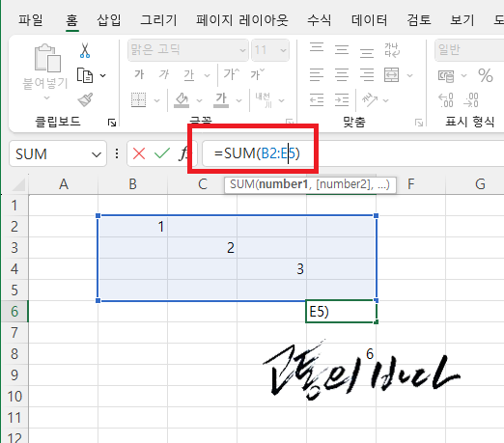Expand underline style dropdown arrow
Image resolution: width=504 pixels, height=443 pixels.
coord(207,75)
